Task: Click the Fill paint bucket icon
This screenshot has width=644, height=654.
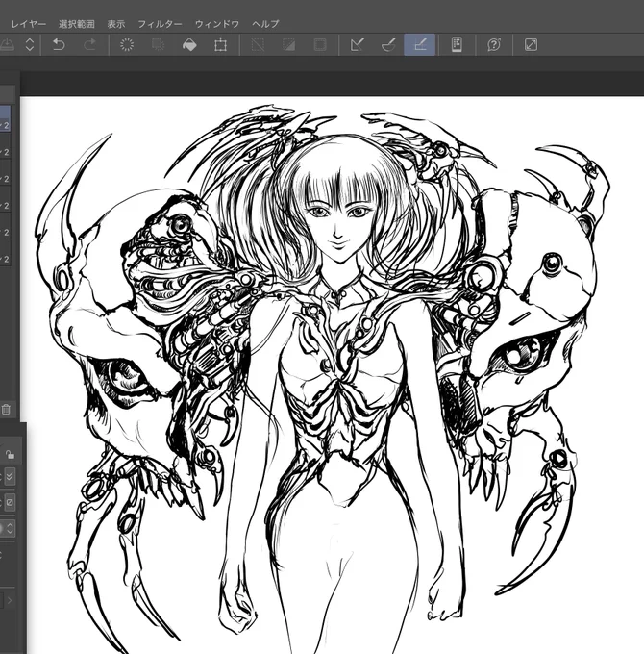Action: [189, 44]
